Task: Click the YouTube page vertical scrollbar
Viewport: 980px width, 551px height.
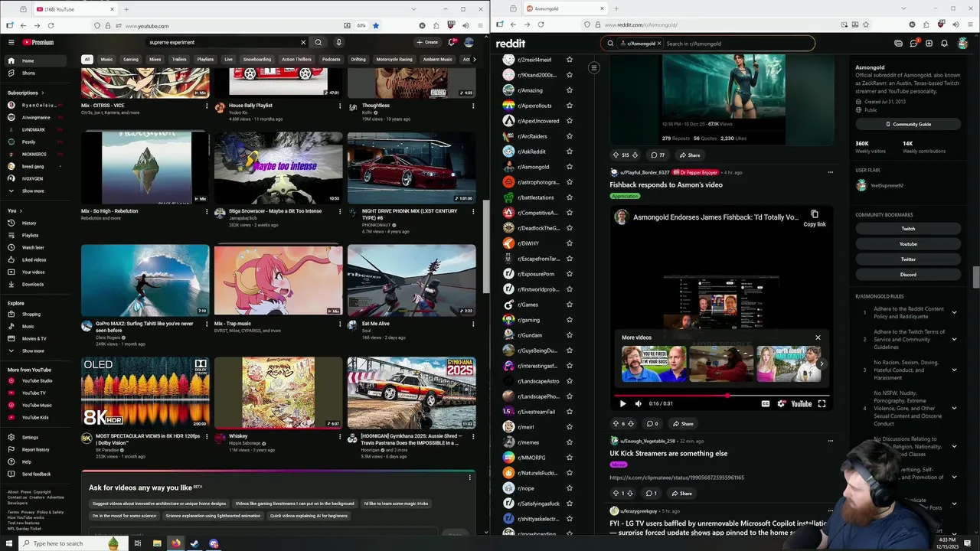Action: pyautogui.click(x=486, y=245)
